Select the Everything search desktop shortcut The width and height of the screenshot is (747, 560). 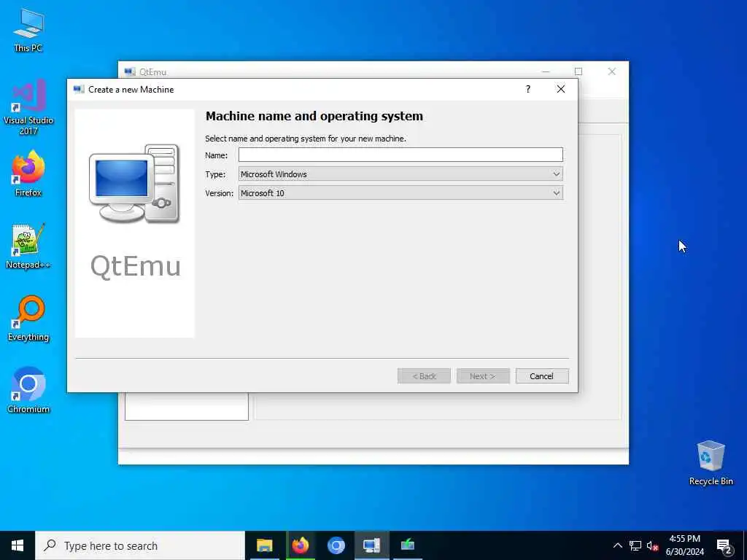(x=28, y=319)
